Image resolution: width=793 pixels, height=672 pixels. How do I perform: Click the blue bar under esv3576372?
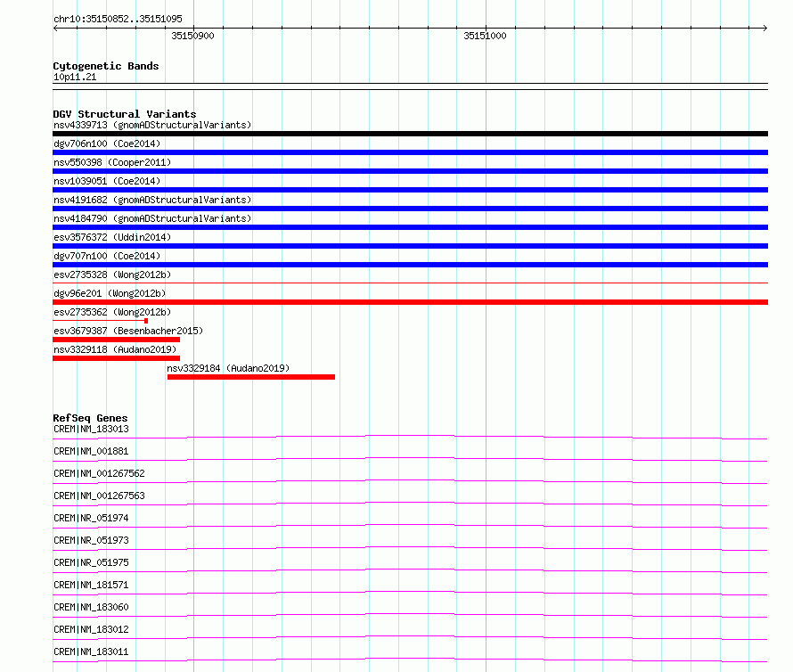[410, 246]
